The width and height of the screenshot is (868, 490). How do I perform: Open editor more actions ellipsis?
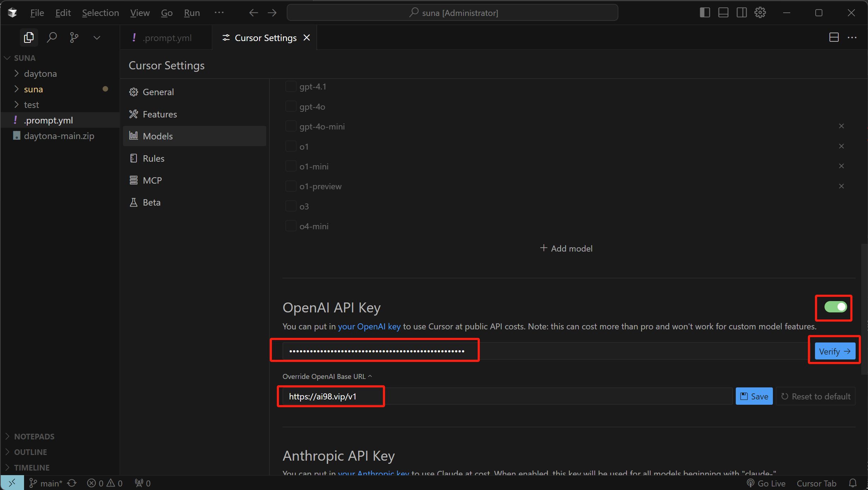click(x=852, y=38)
